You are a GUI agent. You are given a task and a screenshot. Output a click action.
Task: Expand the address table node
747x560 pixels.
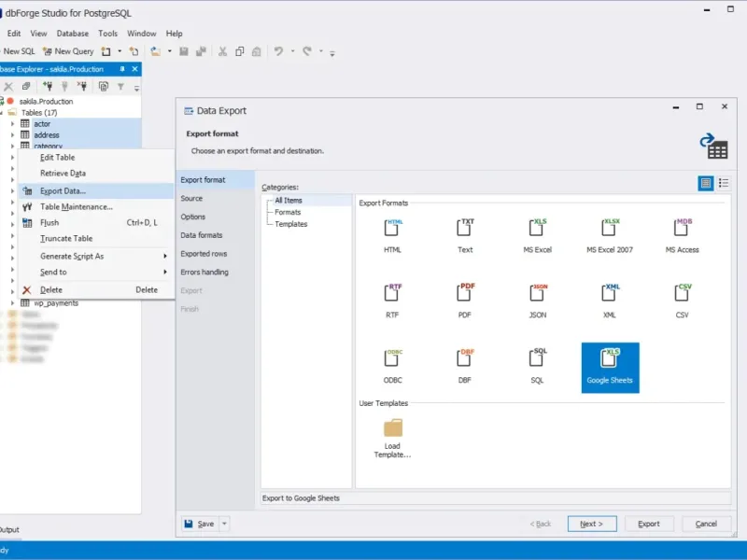(12, 135)
